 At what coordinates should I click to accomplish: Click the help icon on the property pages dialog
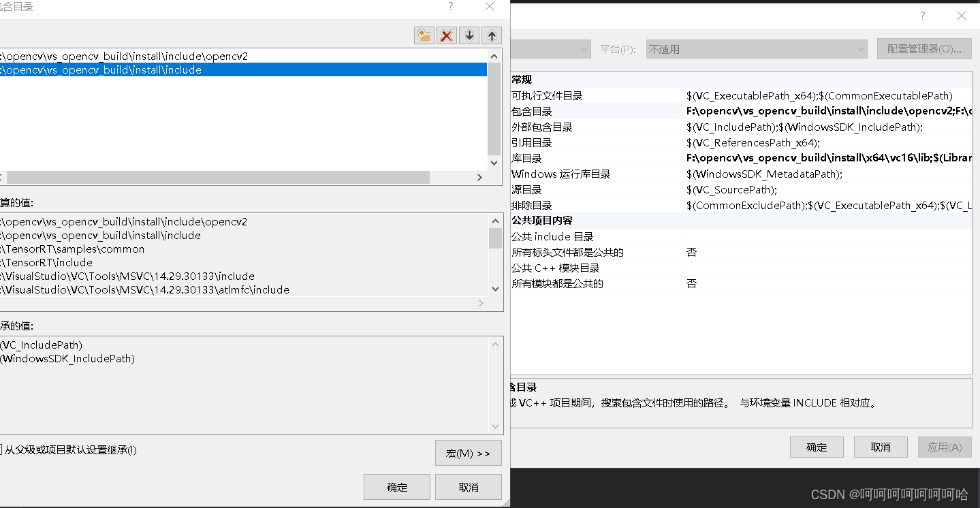point(922,15)
